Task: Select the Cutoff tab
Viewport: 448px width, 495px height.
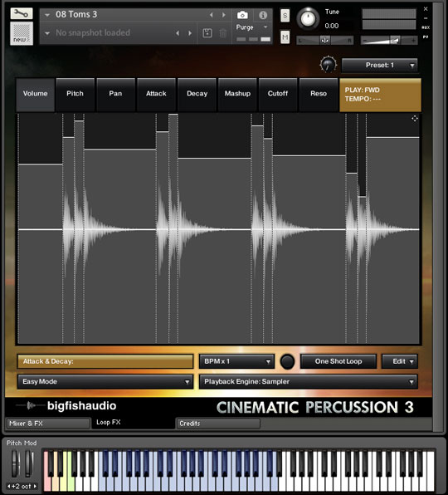Action: point(278,95)
